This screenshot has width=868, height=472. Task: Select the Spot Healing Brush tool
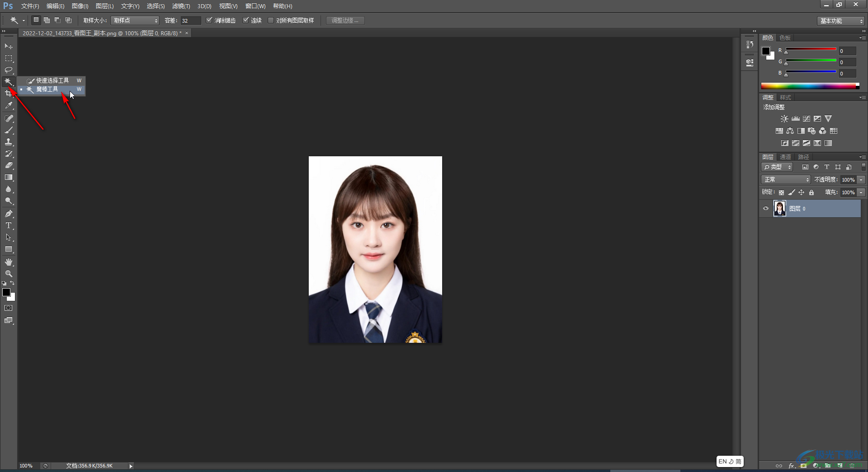9,118
